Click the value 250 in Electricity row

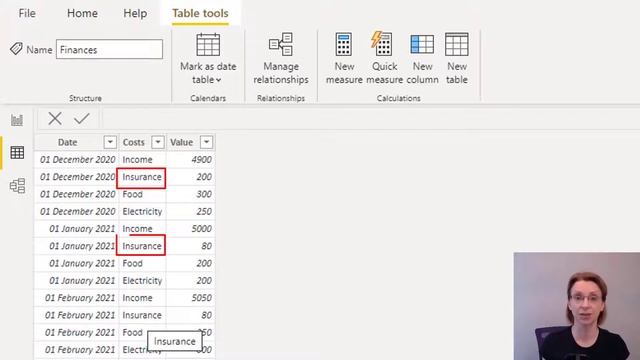tap(204, 211)
